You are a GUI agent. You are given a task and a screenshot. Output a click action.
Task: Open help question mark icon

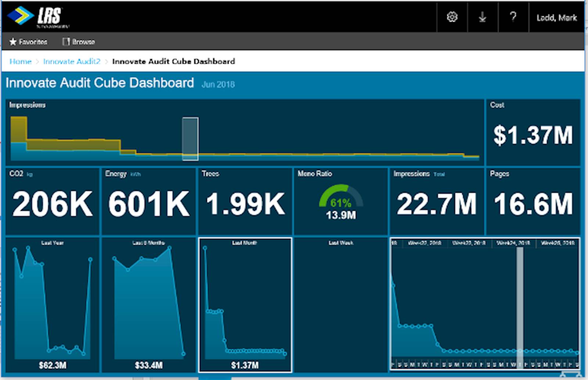click(513, 17)
